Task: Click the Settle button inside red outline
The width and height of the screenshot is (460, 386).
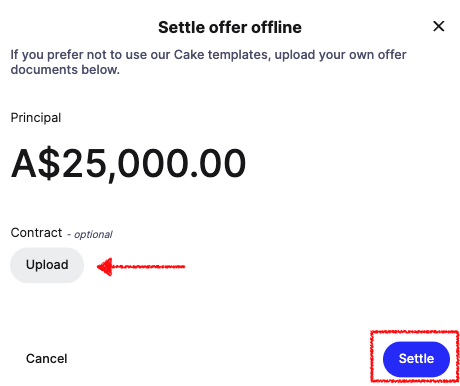Action: (416, 359)
